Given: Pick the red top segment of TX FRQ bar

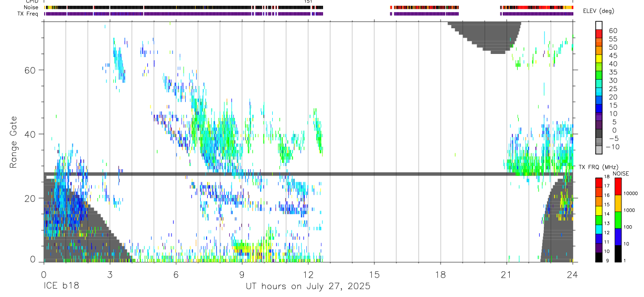Looking at the screenshot, I should point(599,183).
